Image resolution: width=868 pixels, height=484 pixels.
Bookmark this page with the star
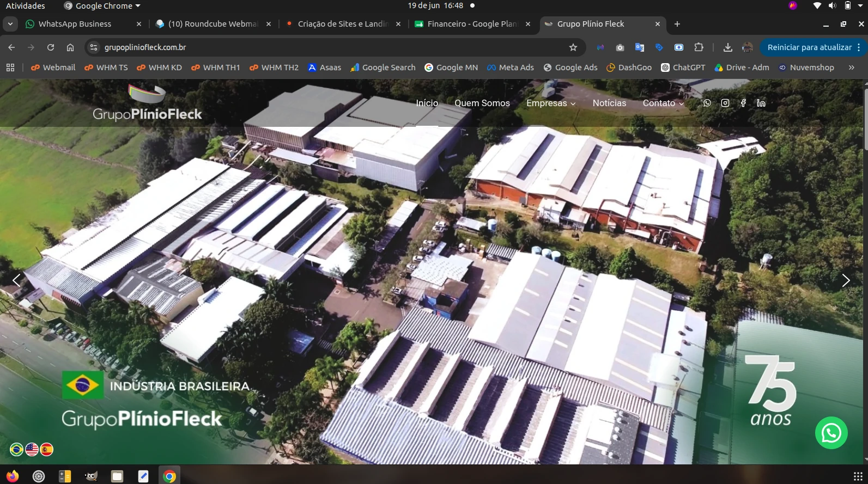(x=573, y=47)
